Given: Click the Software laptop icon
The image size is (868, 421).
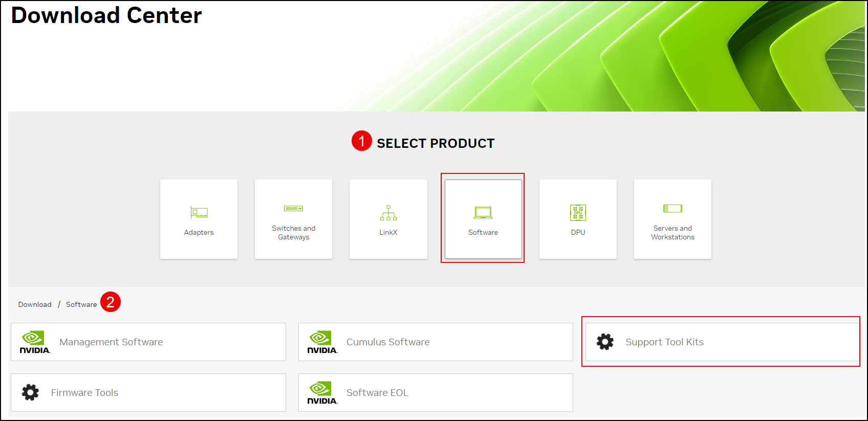Looking at the screenshot, I should click(483, 213).
